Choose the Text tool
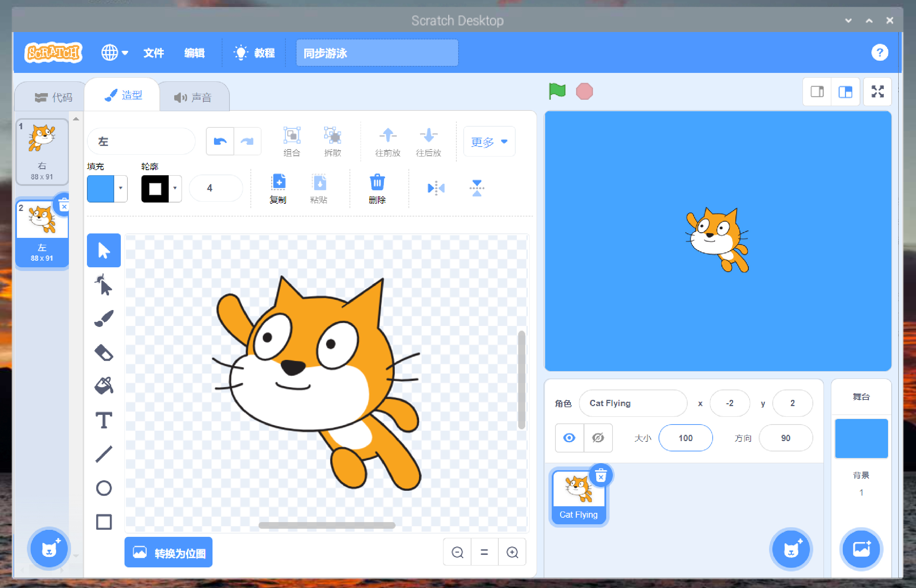 103,420
